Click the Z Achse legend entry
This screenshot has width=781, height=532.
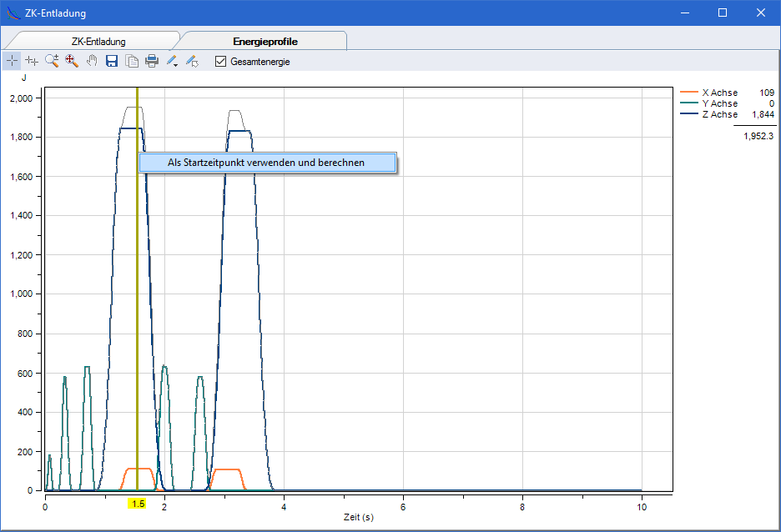point(719,114)
